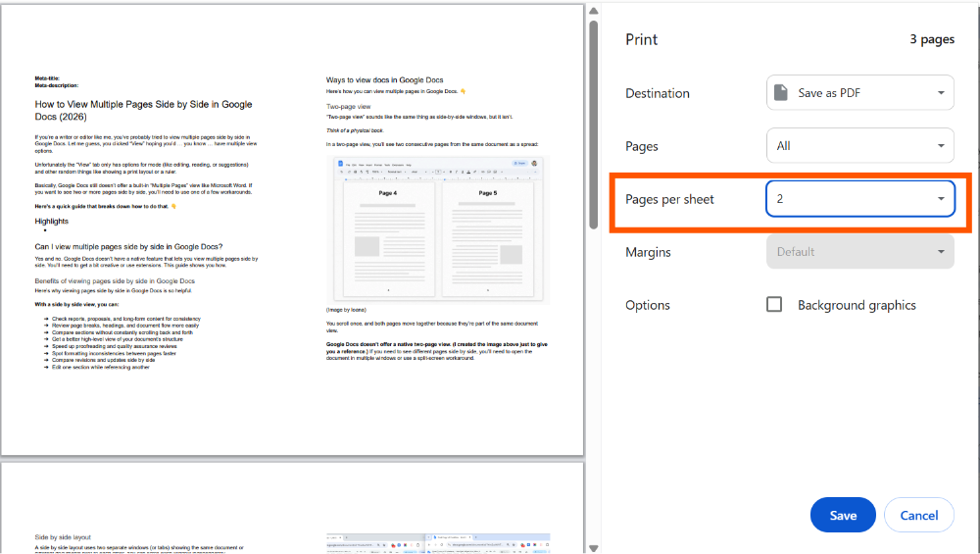Click the Options label
The height and width of the screenshot is (554, 980).
(648, 305)
